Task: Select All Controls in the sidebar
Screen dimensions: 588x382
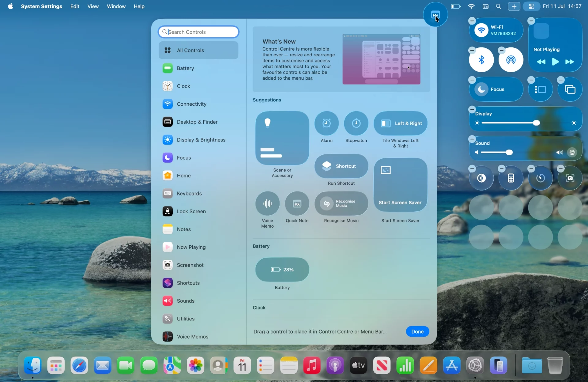Action: point(198,50)
